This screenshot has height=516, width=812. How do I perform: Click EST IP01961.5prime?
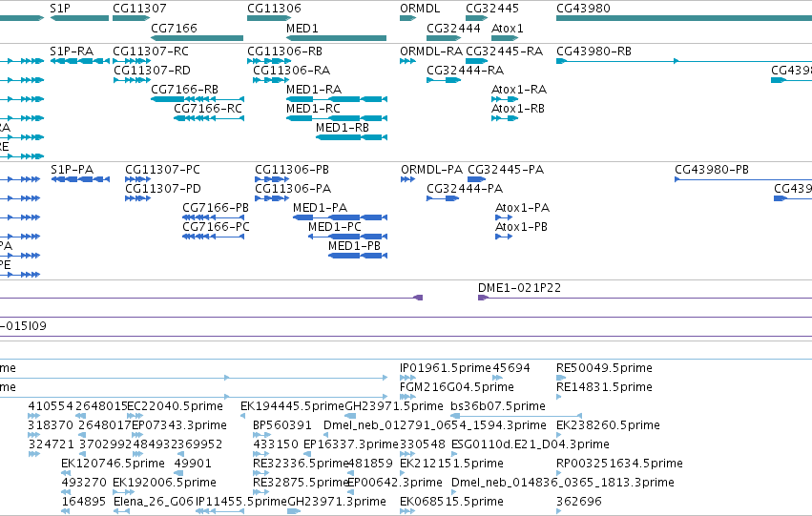pyautogui.click(x=407, y=378)
